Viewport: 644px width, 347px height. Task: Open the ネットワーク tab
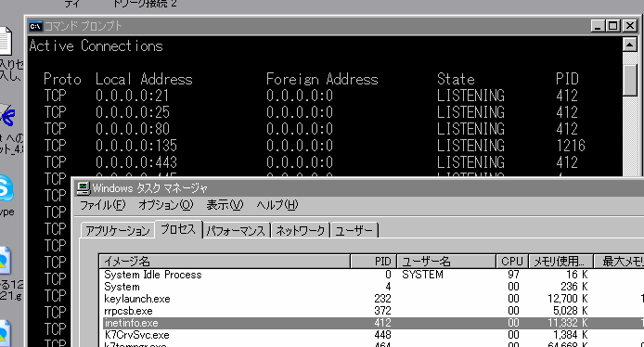click(301, 231)
